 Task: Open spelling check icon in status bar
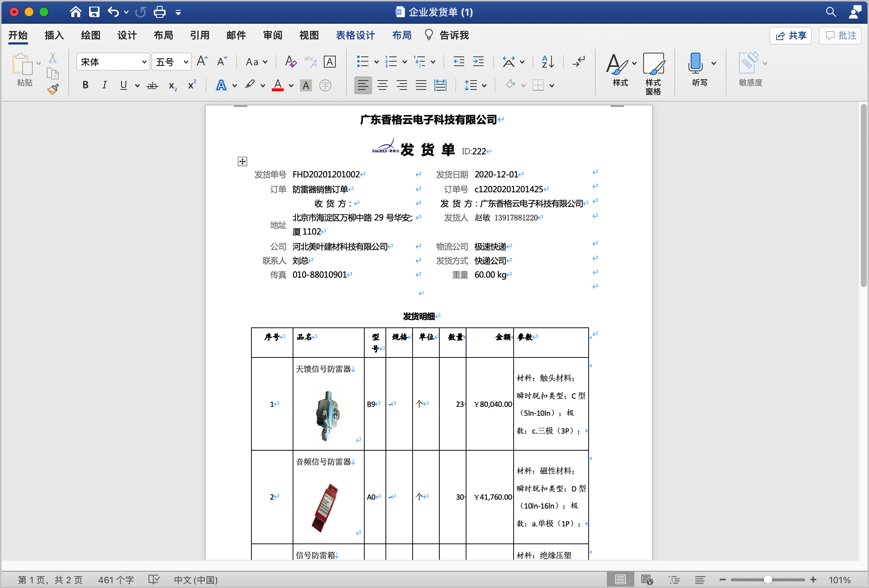(x=154, y=579)
